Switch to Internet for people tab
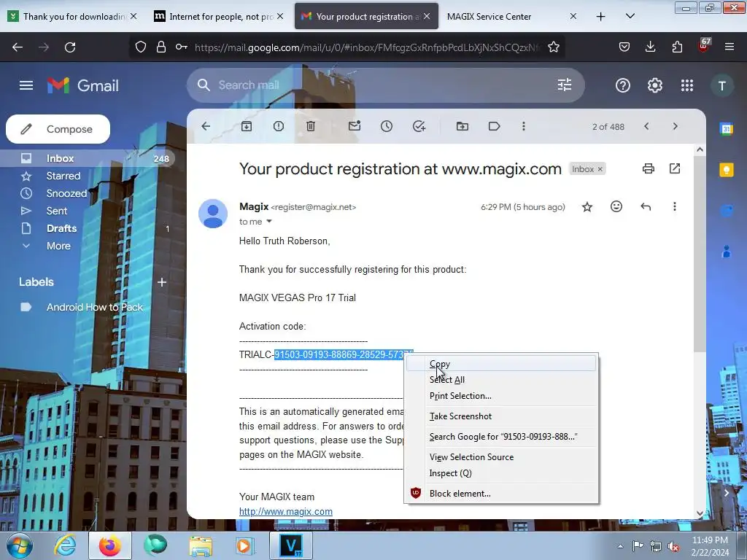This screenshot has width=747, height=560. (220, 17)
